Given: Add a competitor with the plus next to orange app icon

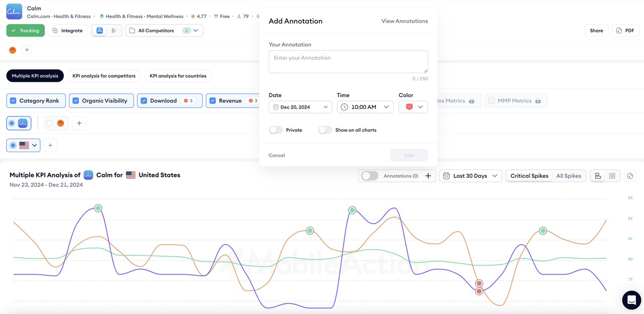Looking at the screenshot, I should pyautogui.click(x=27, y=50).
